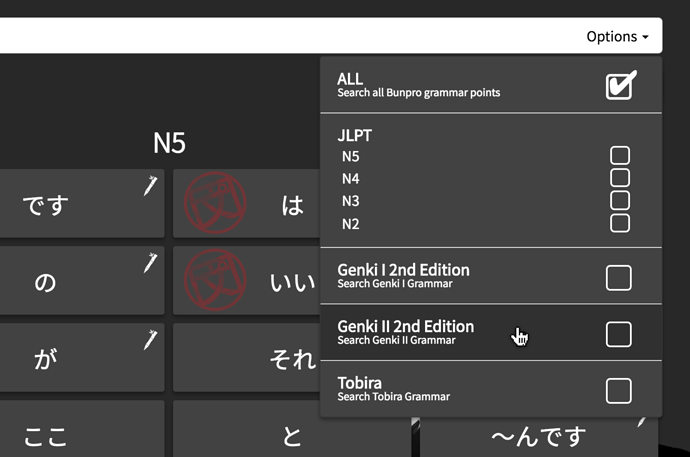Select the N4 label in JLPT menu
The width and height of the screenshot is (690, 457).
(350, 179)
